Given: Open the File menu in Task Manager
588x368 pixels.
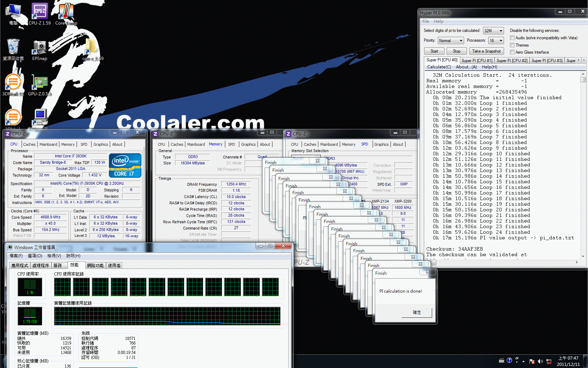Looking at the screenshot, I should (16, 256).
